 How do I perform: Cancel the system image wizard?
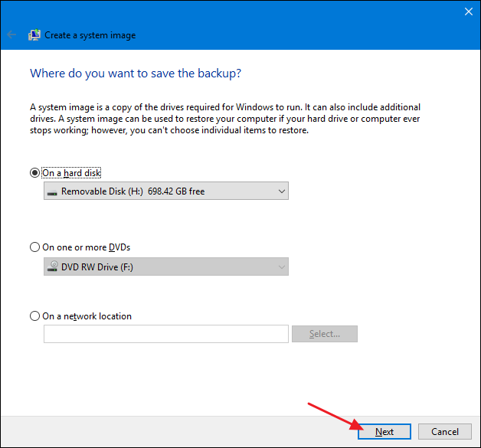pyautogui.click(x=444, y=432)
